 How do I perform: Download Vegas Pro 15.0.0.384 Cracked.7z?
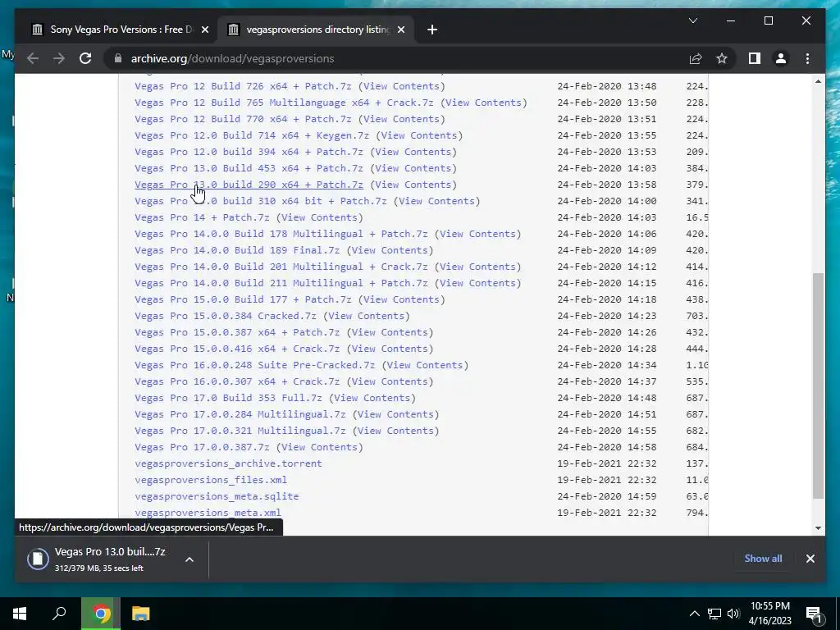tap(226, 316)
